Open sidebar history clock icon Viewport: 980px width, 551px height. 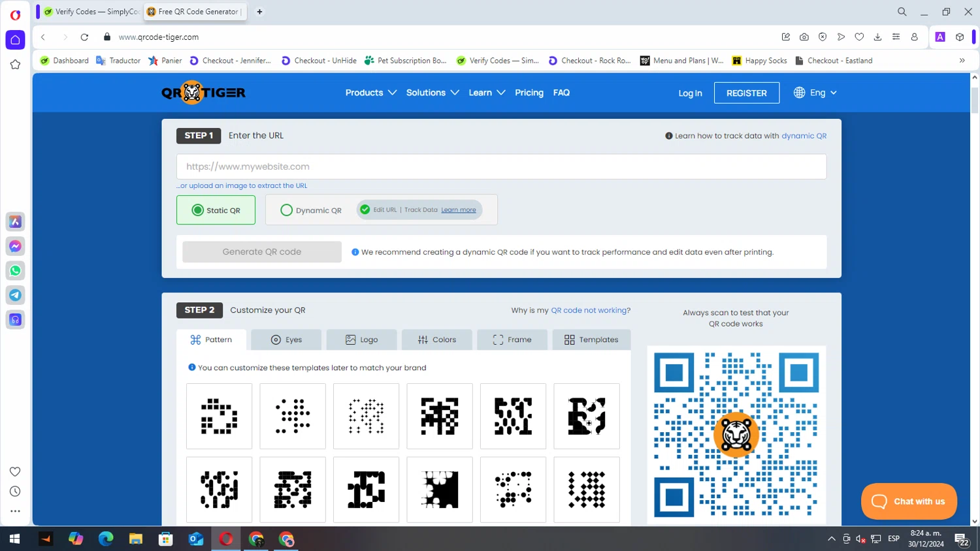click(x=15, y=492)
